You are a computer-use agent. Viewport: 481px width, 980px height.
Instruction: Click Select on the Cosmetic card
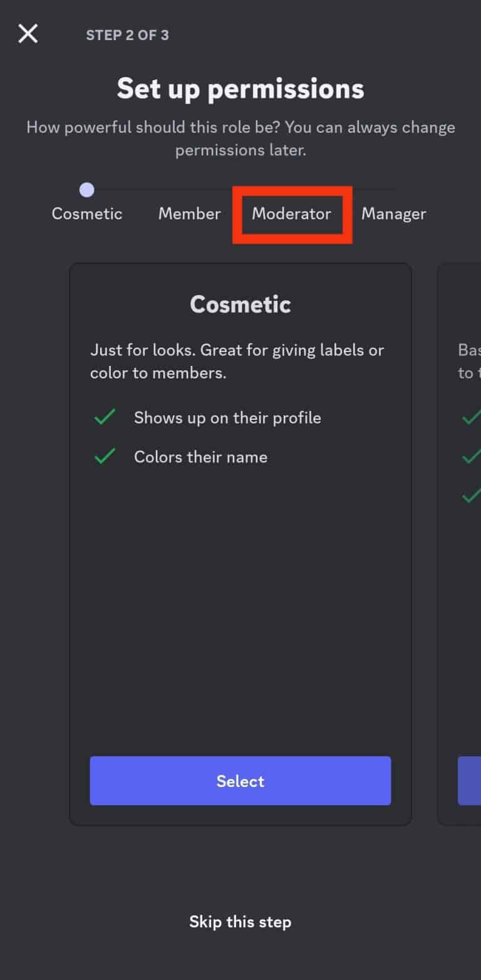click(240, 780)
